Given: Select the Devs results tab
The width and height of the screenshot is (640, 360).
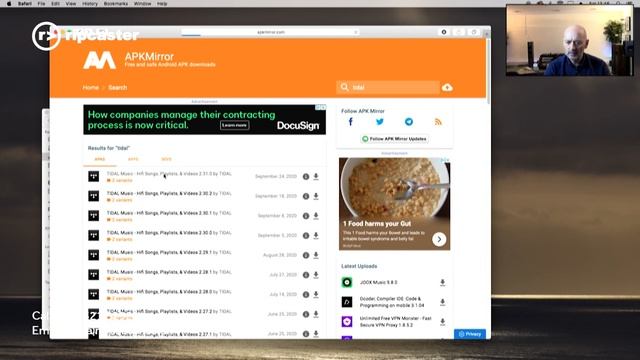Looking at the screenshot, I should (166, 159).
